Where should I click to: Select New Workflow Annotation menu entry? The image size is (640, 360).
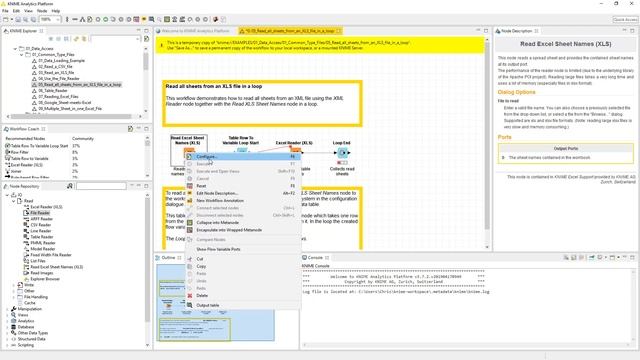click(x=243, y=200)
